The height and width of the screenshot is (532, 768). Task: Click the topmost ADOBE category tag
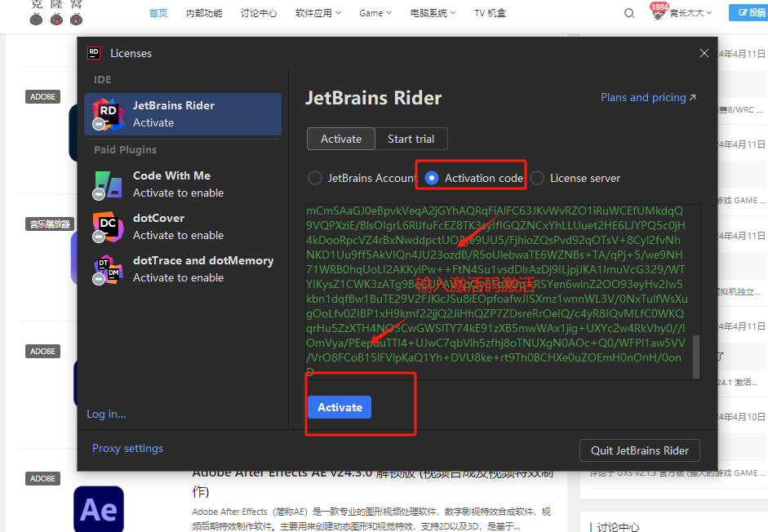42,96
